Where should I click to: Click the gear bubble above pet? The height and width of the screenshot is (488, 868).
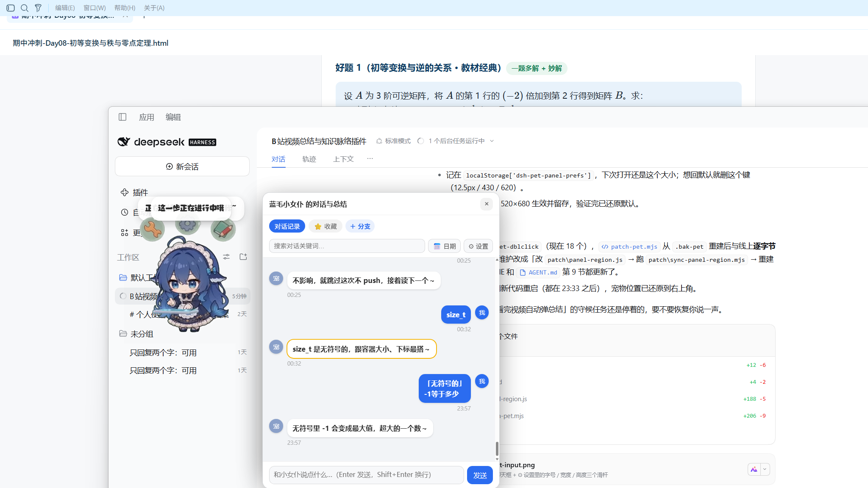pyautogui.click(x=187, y=224)
